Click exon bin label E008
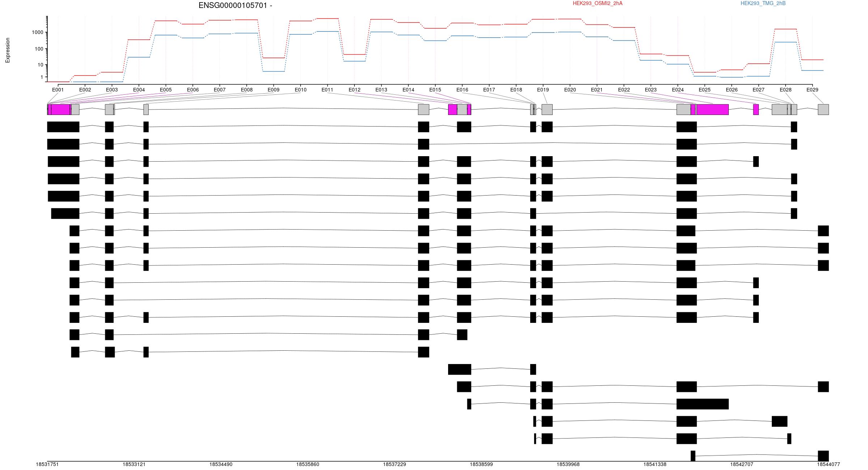The height and width of the screenshot is (470, 868). (x=247, y=90)
